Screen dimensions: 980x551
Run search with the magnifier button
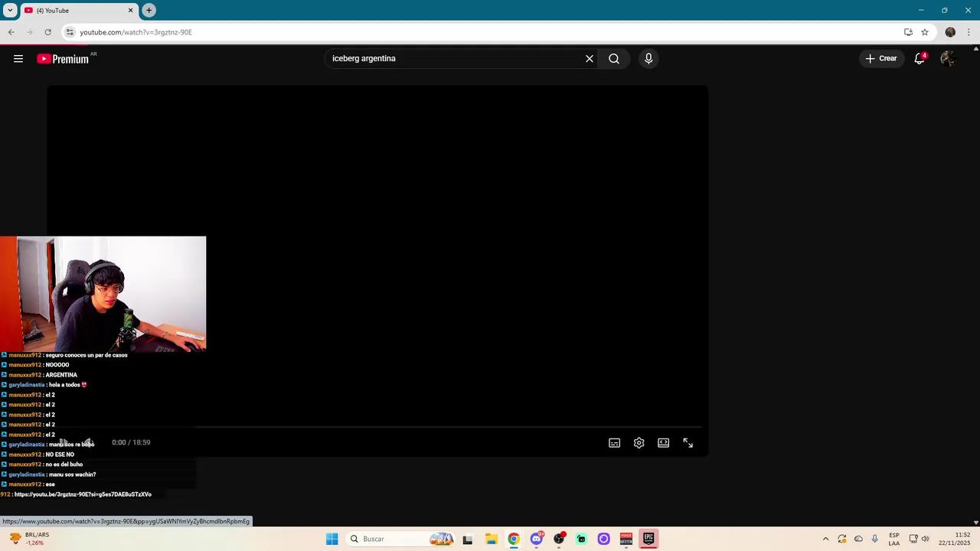pyautogui.click(x=614, y=59)
